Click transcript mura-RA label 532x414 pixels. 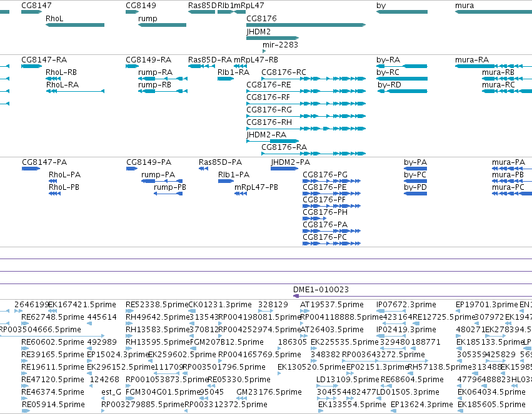click(x=472, y=60)
